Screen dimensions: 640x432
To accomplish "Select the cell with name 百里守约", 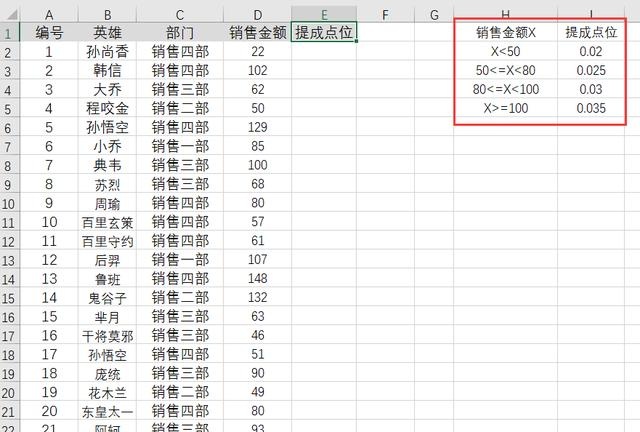I will 107,241.
